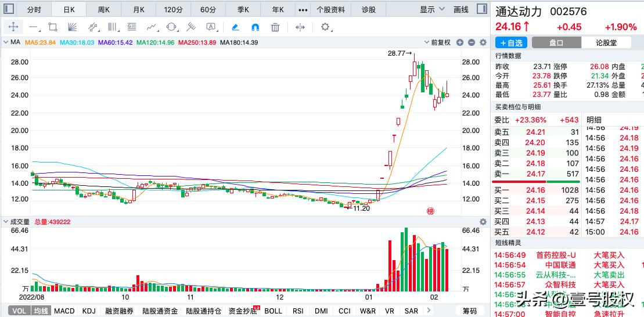Show more period options via ellipsis
Screen dimensions: 644x317
click(x=303, y=10)
